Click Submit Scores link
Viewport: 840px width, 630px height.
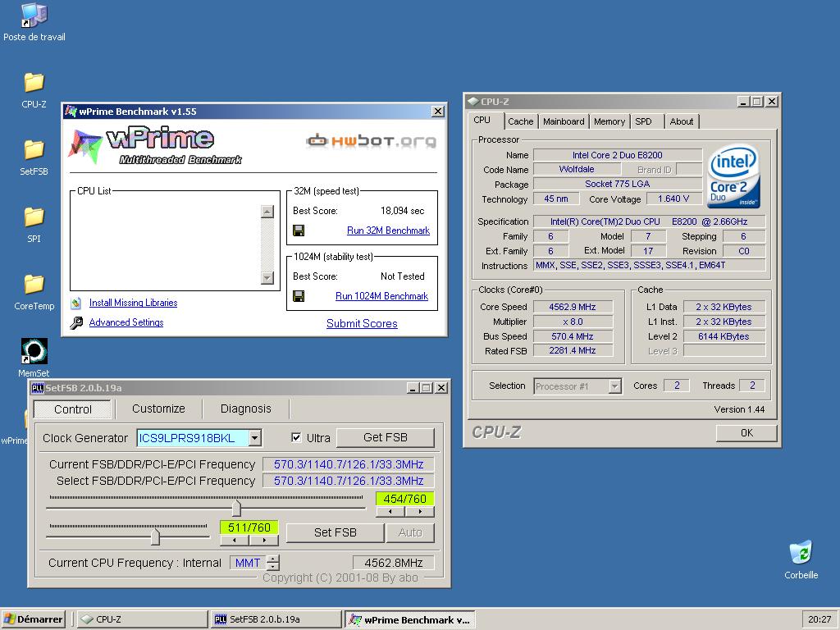click(362, 323)
